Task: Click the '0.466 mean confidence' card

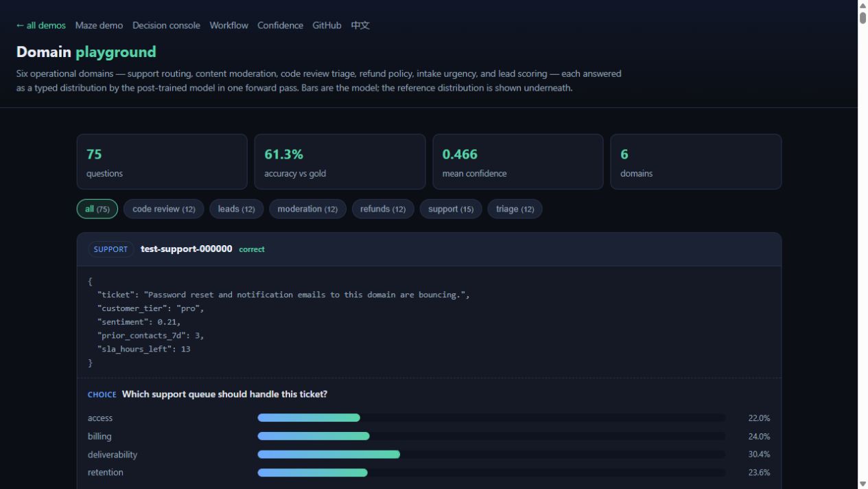Action: (x=518, y=161)
